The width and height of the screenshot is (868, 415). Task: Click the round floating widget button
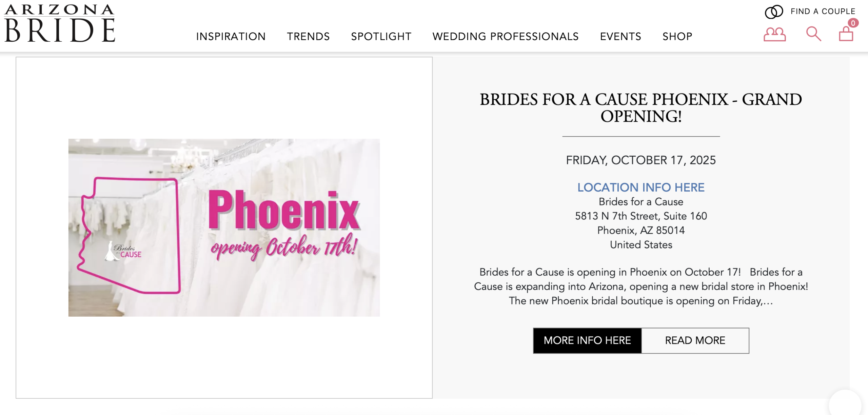point(845,404)
